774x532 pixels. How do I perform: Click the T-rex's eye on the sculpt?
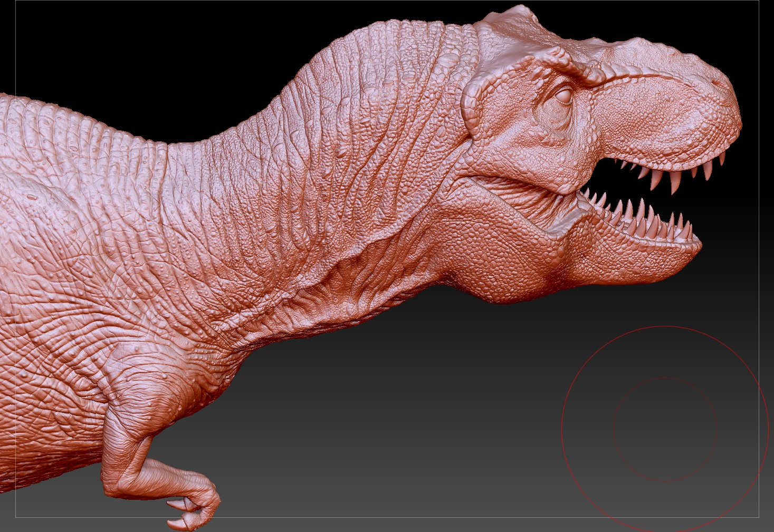pyautogui.click(x=562, y=96)
